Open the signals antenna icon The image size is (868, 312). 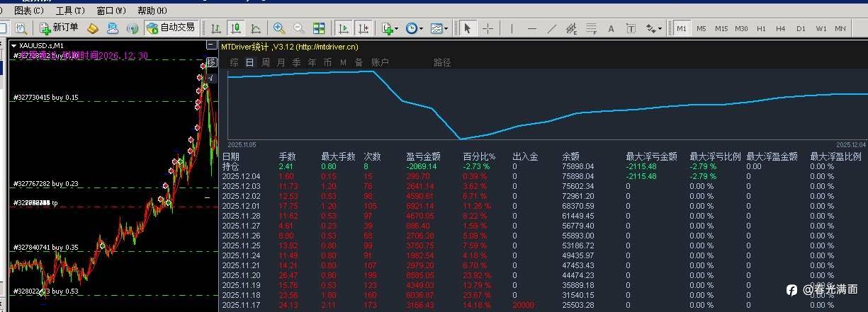click(x=132, y=28)
